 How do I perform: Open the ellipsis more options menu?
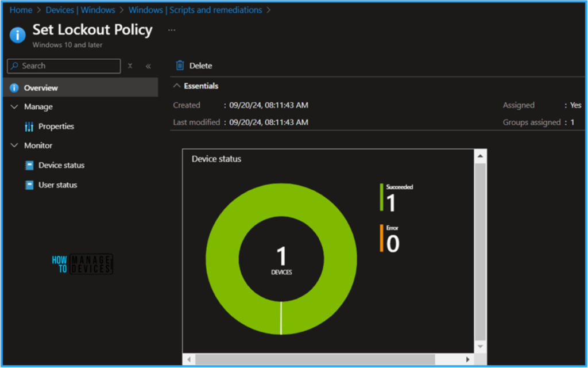click(172, 29)
